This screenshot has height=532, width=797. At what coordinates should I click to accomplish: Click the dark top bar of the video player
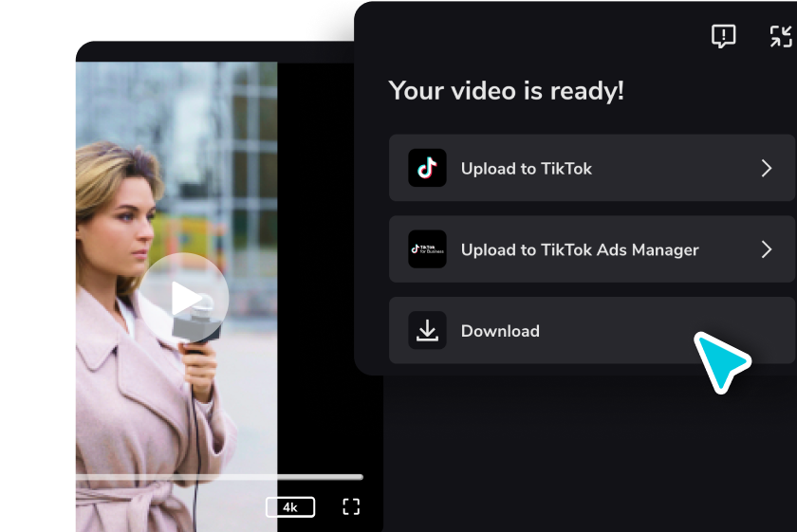(x=215, y=52)
